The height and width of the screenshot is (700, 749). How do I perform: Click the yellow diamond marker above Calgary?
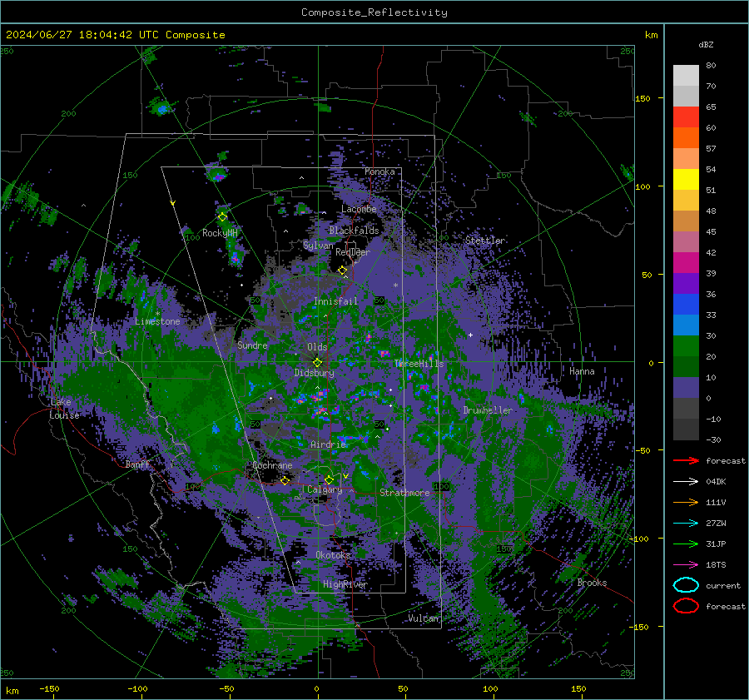[329, 479]
